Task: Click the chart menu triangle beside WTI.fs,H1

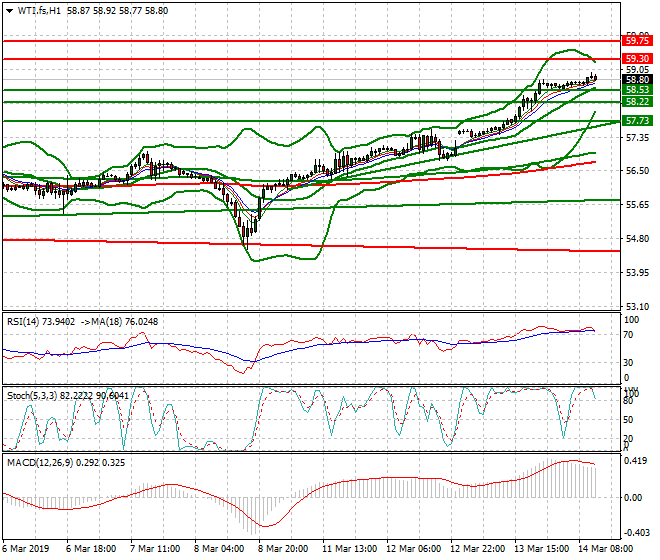Action: coord(9,11)
